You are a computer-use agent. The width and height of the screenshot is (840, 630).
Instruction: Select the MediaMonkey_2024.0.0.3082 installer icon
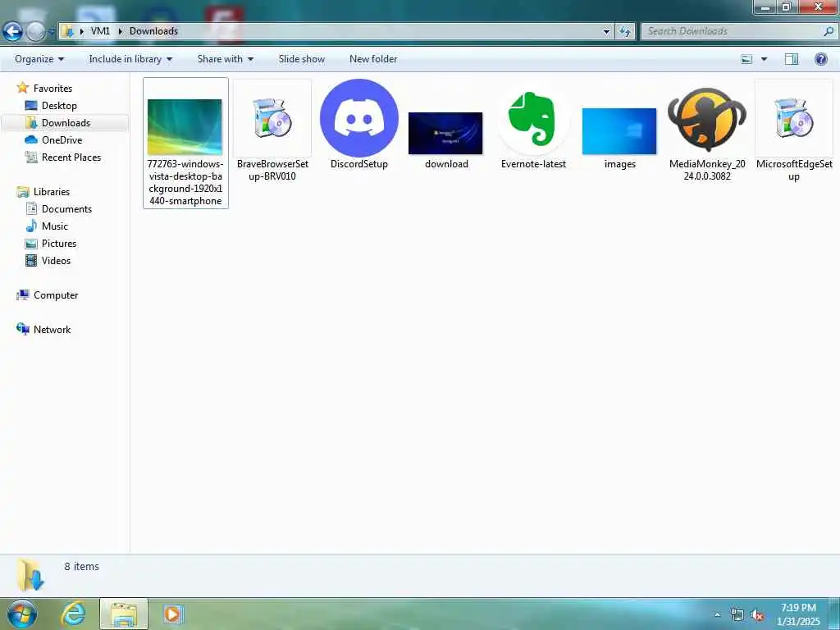click(707, 119)
